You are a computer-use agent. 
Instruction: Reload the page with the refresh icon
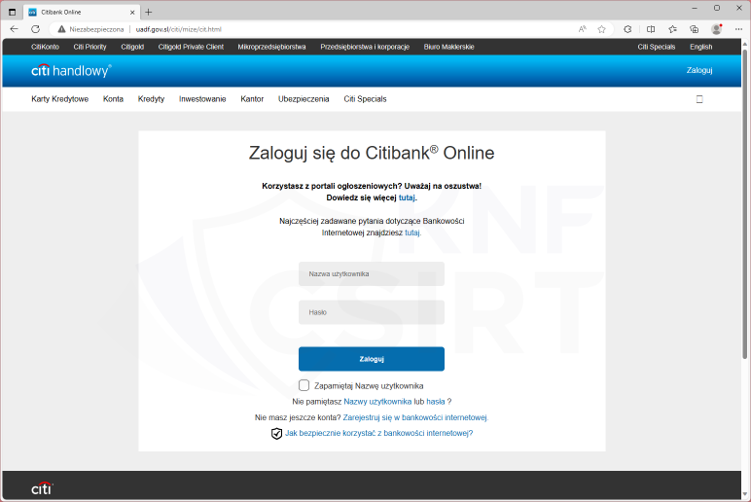pos(35,29)
